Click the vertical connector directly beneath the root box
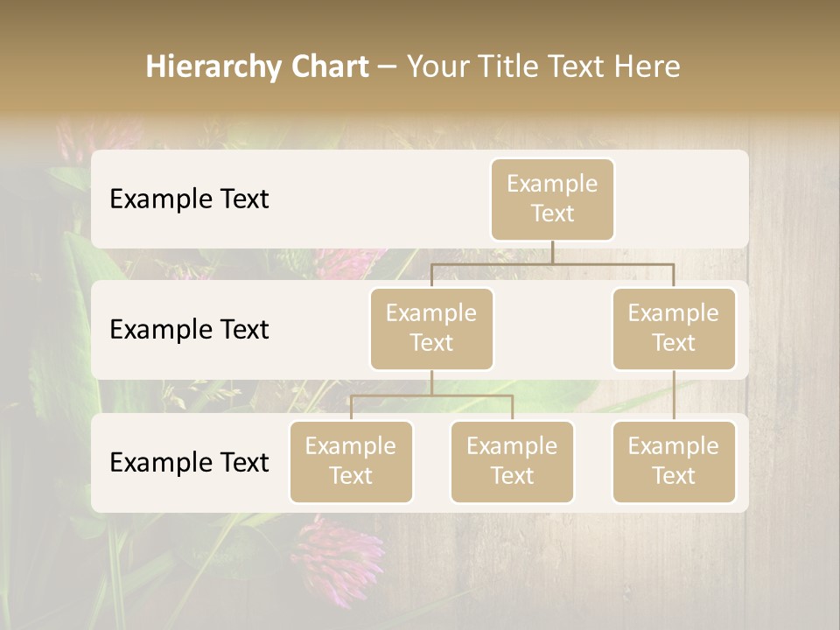840x630 pixels. click(552, 252)
